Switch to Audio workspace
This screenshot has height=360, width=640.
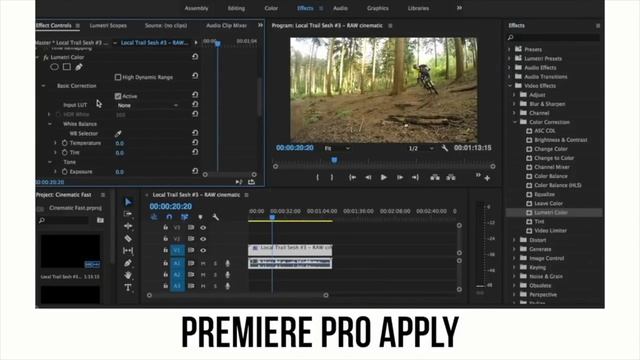(x=340, y=8)
